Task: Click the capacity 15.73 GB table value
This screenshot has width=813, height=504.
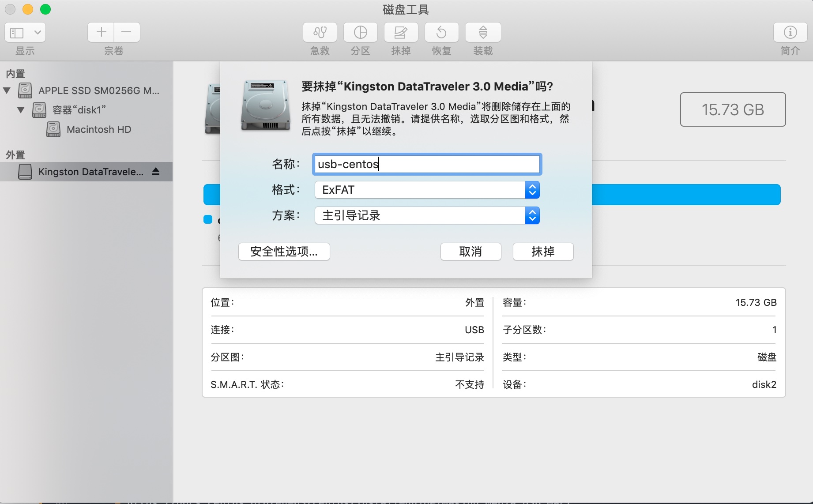Action: coord(756,302)
